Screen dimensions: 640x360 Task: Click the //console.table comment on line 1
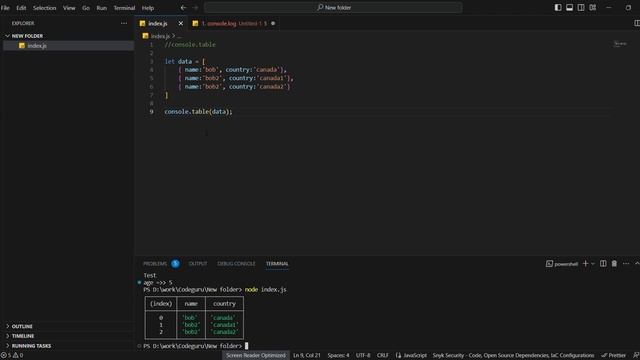pyautogui.click(x=190, y=44)
